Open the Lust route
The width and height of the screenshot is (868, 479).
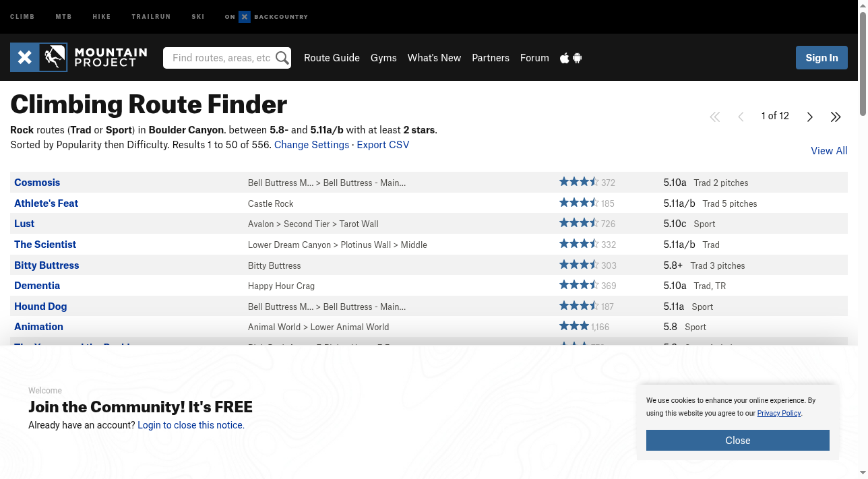pyautogui.click(x=24, y=224)
